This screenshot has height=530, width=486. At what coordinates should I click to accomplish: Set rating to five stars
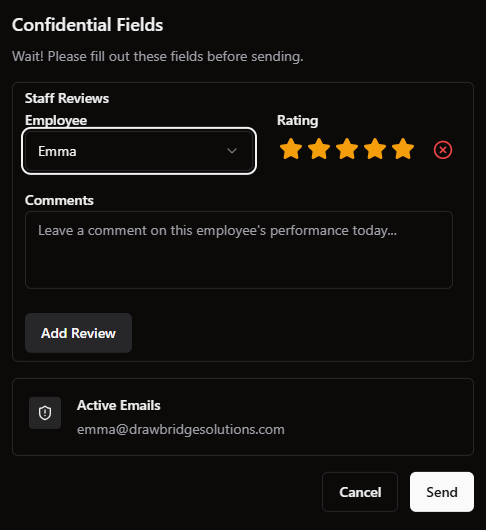pyautogui.click(x=403, y=149)
